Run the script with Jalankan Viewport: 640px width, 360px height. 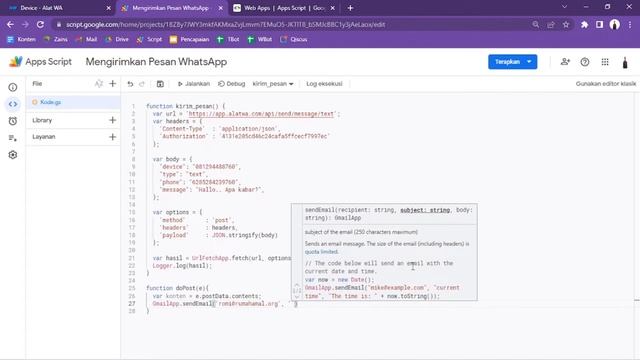point(193,84)
